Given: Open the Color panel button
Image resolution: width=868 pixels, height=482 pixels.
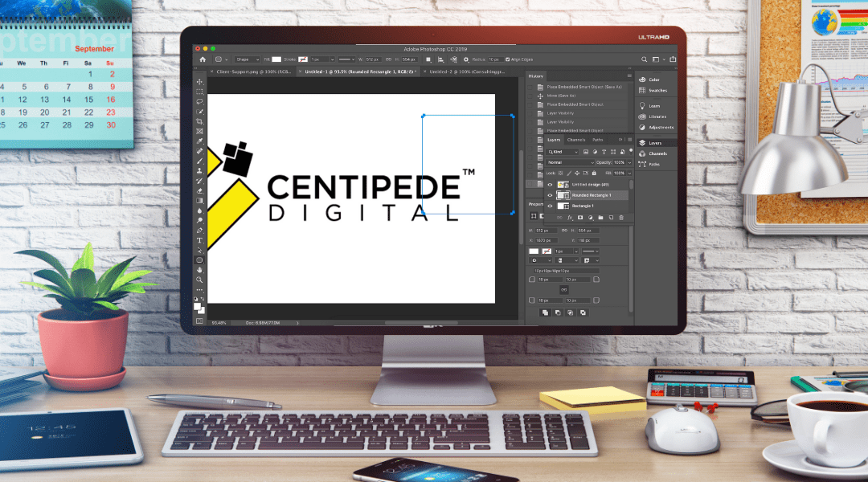Looking at the screenshot, I should [x=649, y=80].
